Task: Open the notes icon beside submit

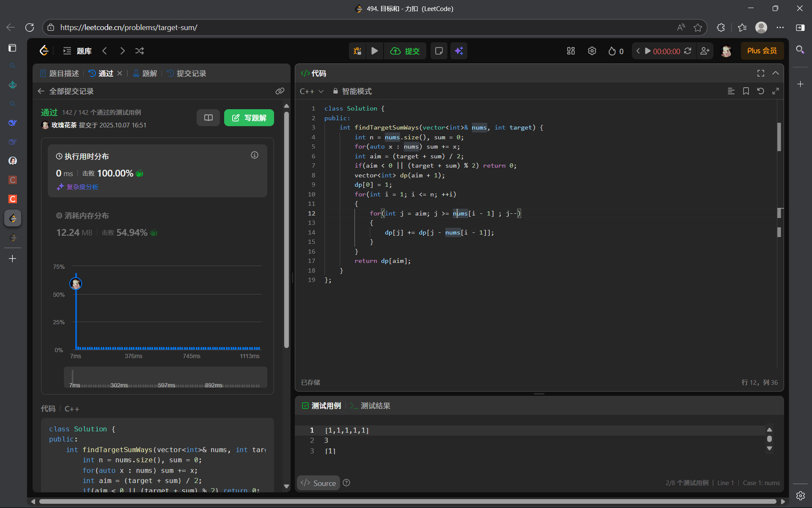Action: (x=439, y=51)
